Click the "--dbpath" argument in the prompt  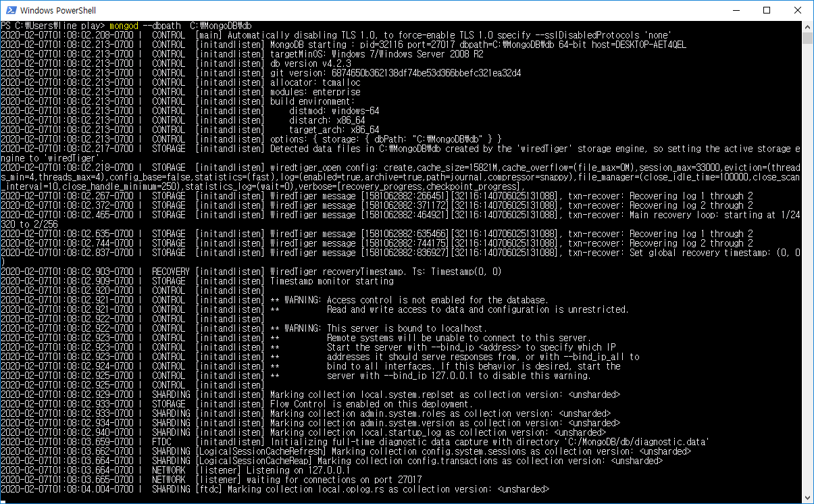click(162, 26)
